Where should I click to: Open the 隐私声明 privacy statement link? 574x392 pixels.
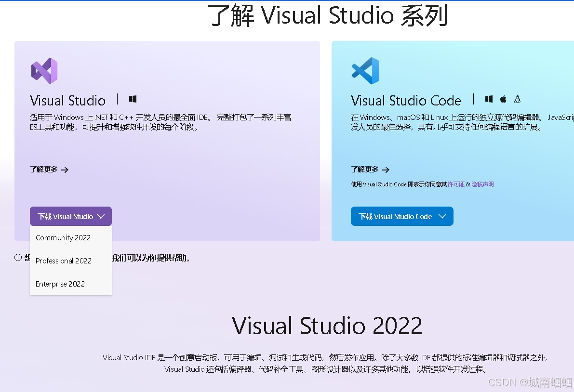[x=482, y=184]
